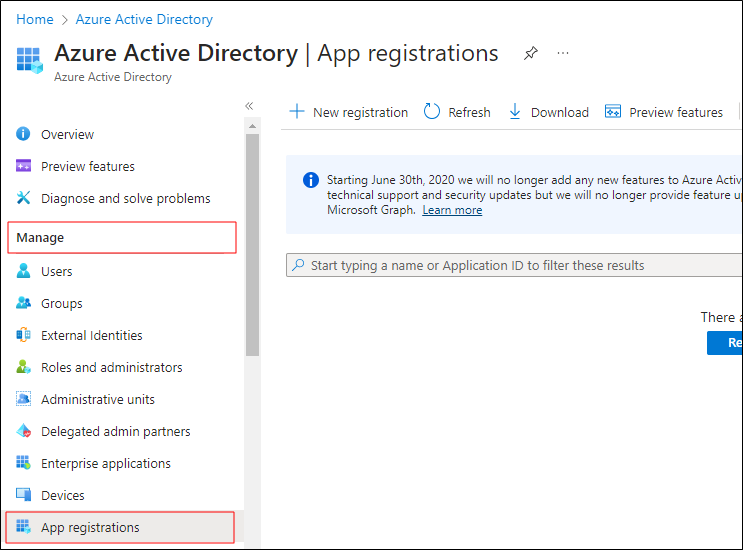The height and width of the screenshot is (550, 743).
Task: Refresh the app registrations list
Action: (x=457, y=112)
